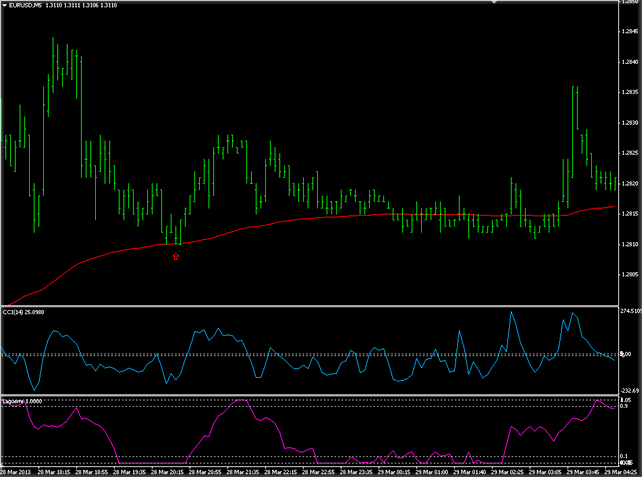
Task: Click the chart shift triangle at top
Action: [493, 3]
